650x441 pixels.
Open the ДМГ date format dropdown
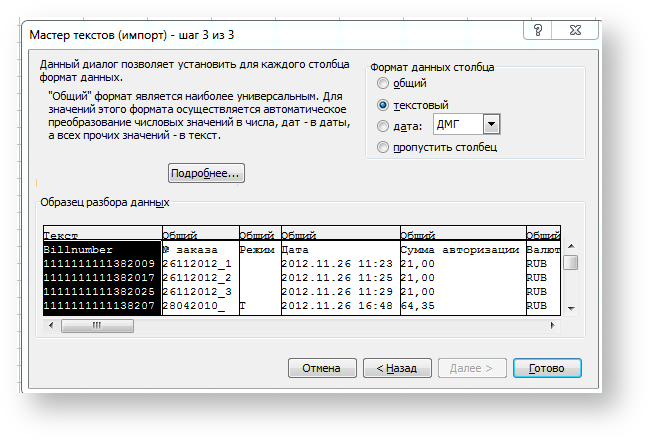490,125
